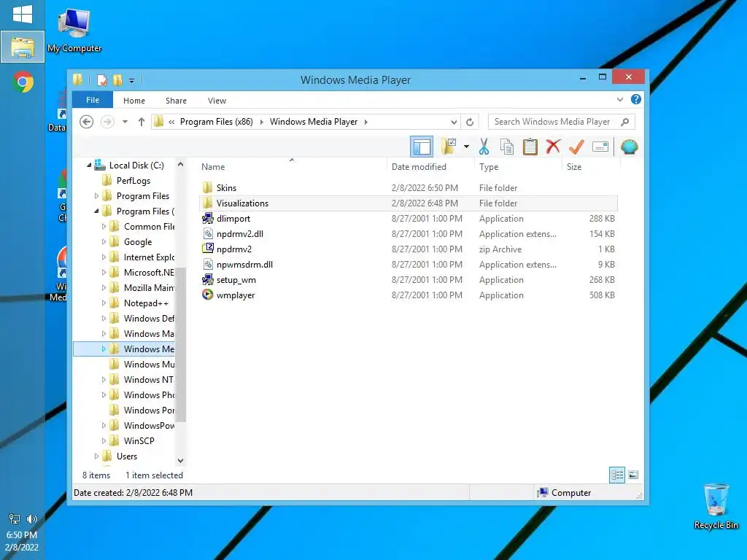Click the Copy toolbar icon
The width and height of the screenshot is (747, 560).
[506, 147]
